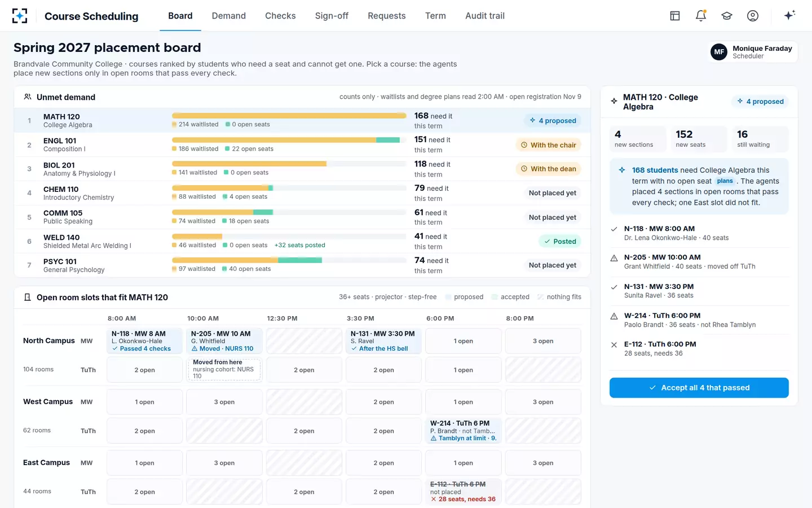
Task: Click the MF avatar for Monique Faraday
Action: pos(719,52)
